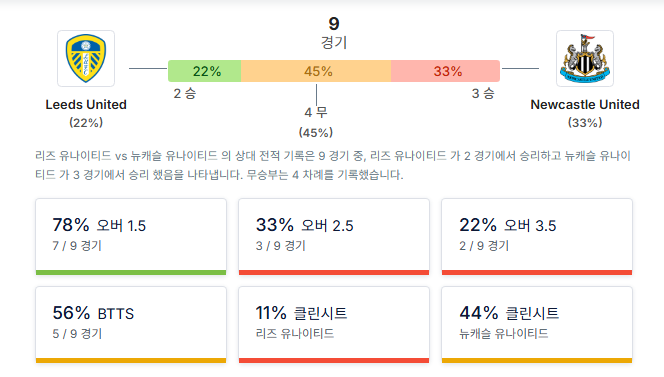Open the 44% 클린시트 뉴캐슬 유나이티드 card
Image resolution: width=664 pixels, height=377 pixels.
point(537,325)
